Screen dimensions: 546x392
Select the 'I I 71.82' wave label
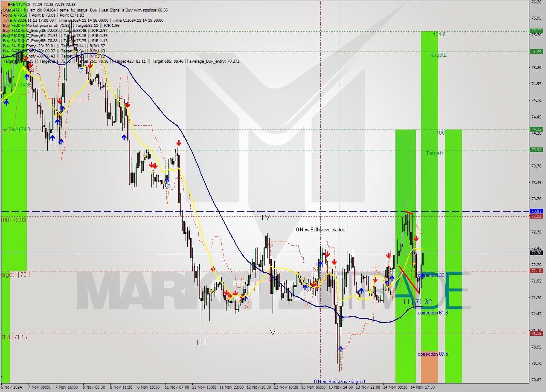(x=418, y=302)
